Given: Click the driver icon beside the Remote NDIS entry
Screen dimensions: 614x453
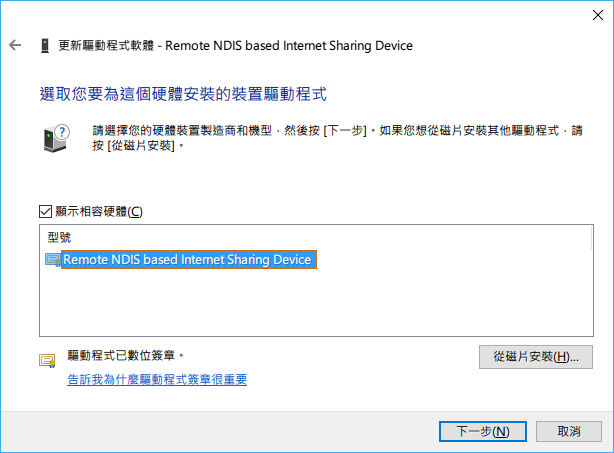Looking at the screenshot, I should coord(53,260).
